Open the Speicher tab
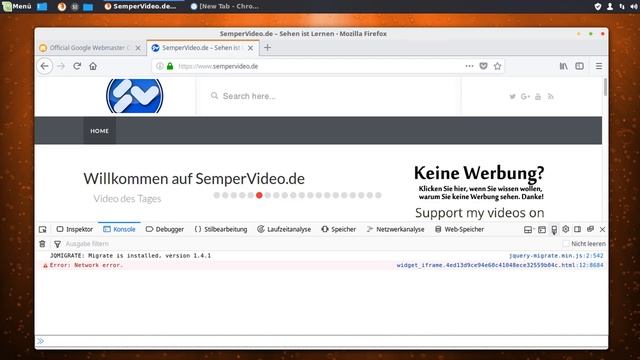This screenshot has height=360, width=640. click(x=339, y=229)
